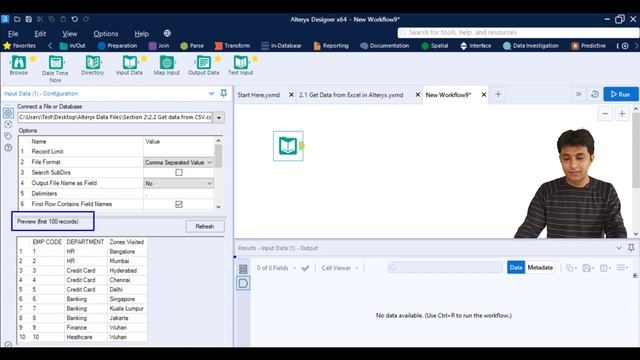Toggle First Row Contains Field Names checkbox
The height and width of the screenshot is (360, 640).
point(179,204)
